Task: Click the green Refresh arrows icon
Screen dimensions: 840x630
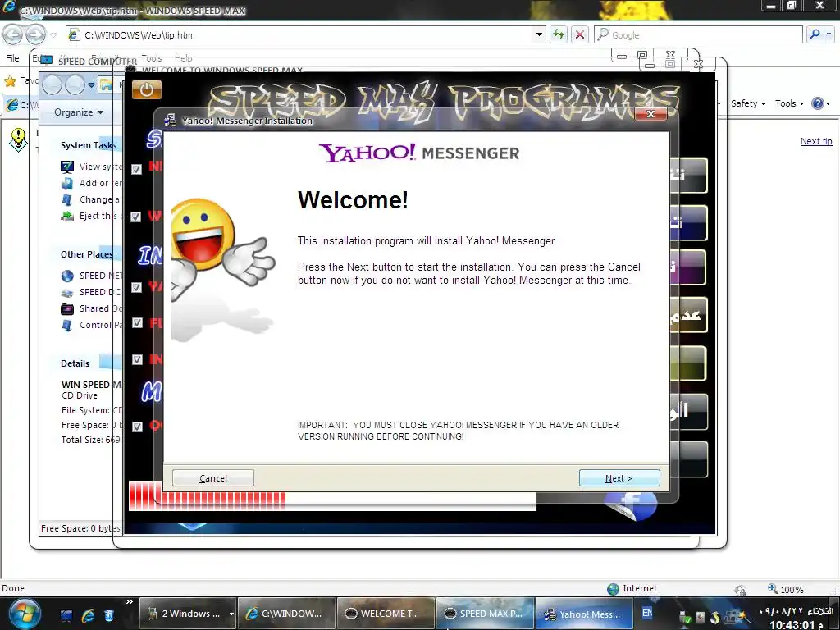Action: 559,34
